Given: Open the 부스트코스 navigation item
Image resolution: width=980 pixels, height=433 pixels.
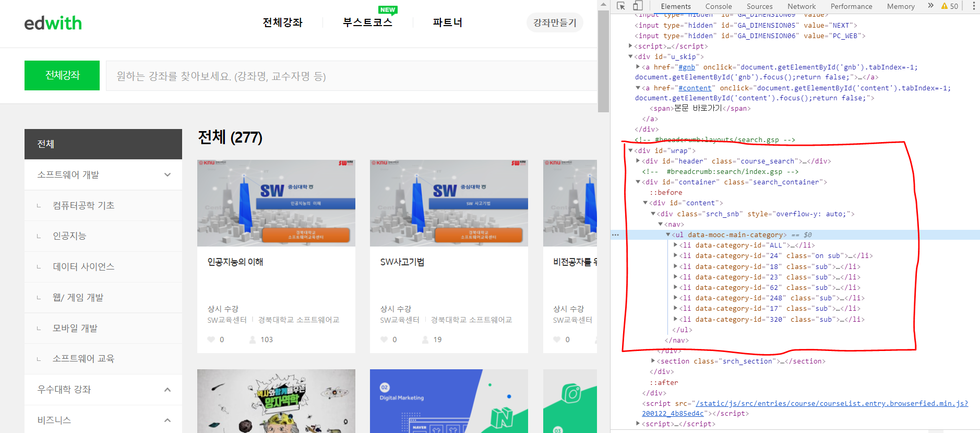Looking at the screenshot, I should (367, 22).
